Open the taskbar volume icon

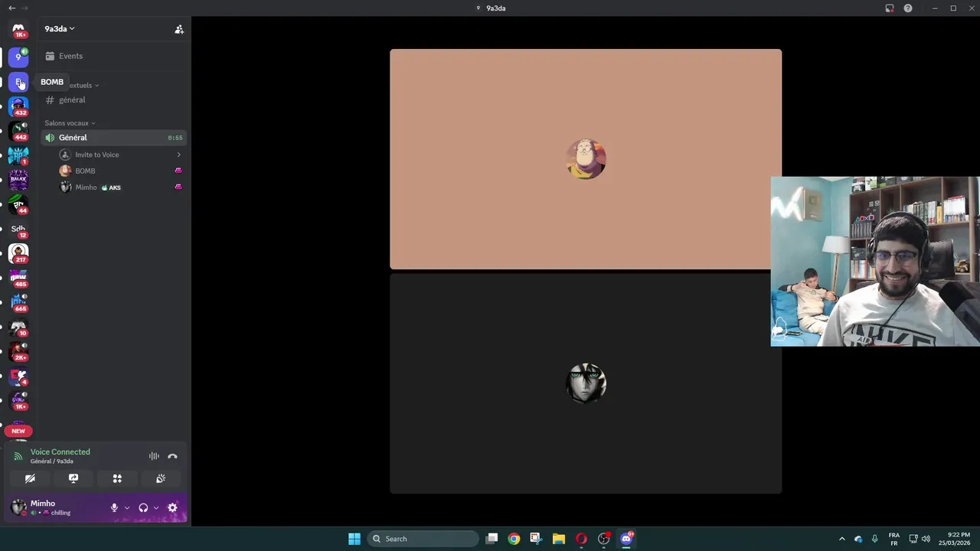pyautogui.click(x=926, y=539)
